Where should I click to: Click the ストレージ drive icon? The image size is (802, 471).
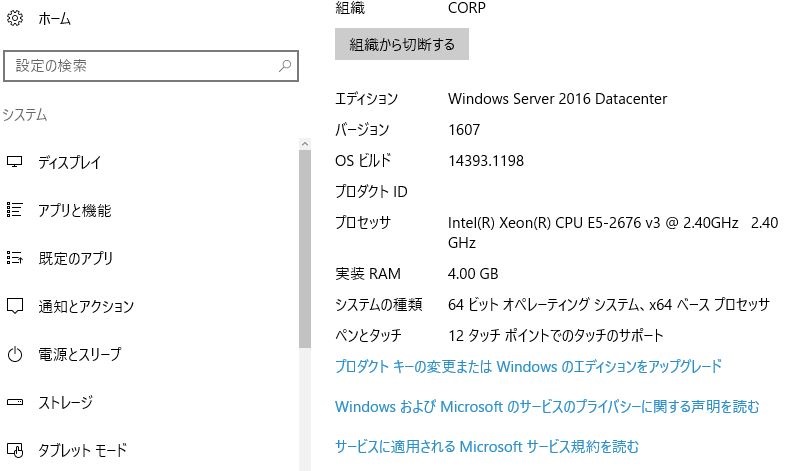click(x=15, y=402)
